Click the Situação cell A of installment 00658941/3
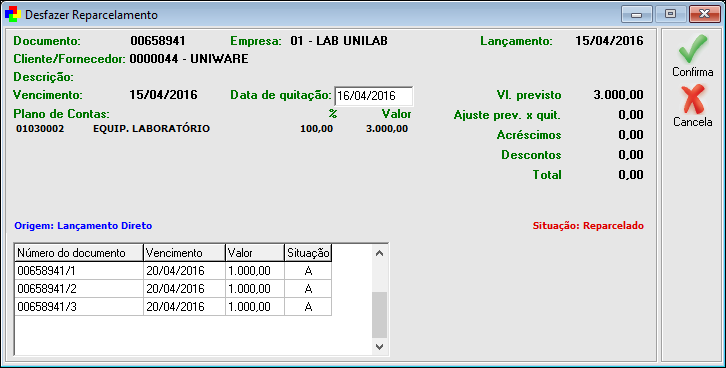This screenshot has width=726, height=368. click(308, 307)
